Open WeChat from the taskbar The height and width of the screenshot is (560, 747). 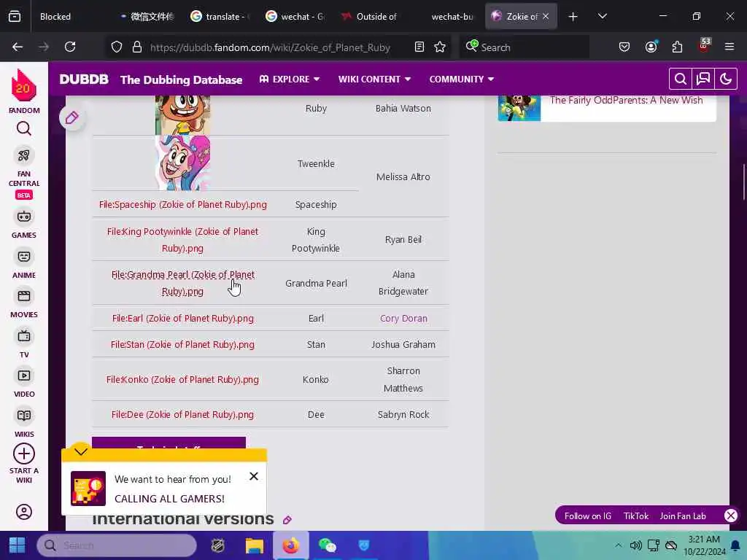tap(328, 545)
